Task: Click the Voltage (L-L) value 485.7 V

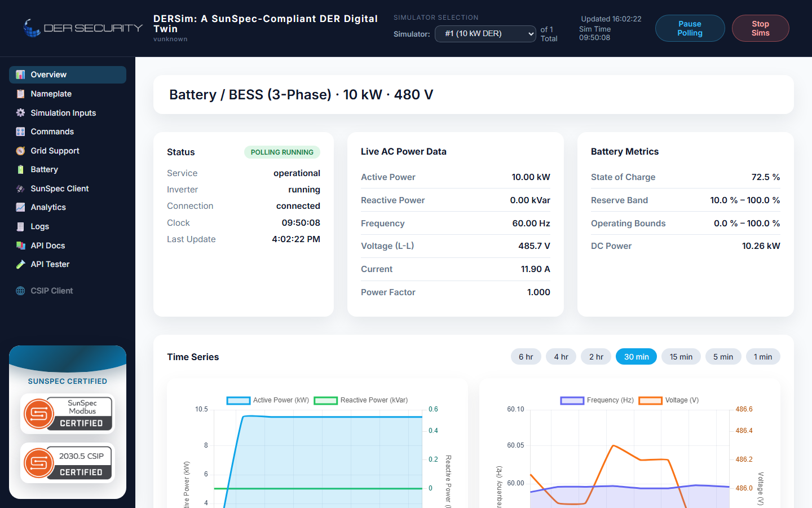Action: pos(534,246)
